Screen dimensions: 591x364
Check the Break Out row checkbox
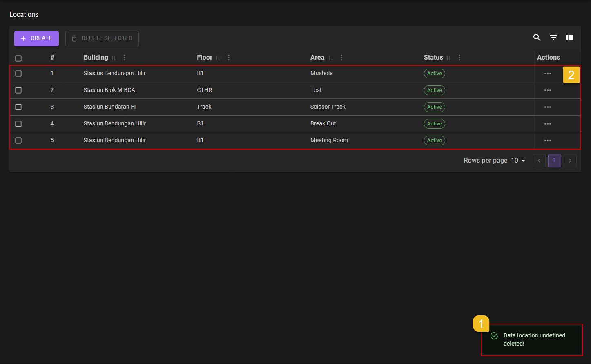tap(18, 124)
